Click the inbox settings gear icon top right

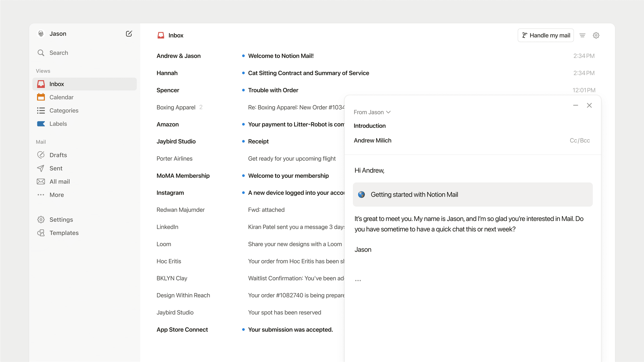click(x=596, y=35)
